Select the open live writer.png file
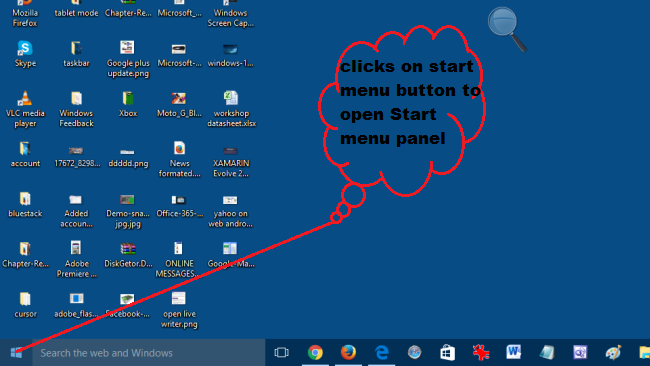The image size is (650, 366). tap(179, 310)
